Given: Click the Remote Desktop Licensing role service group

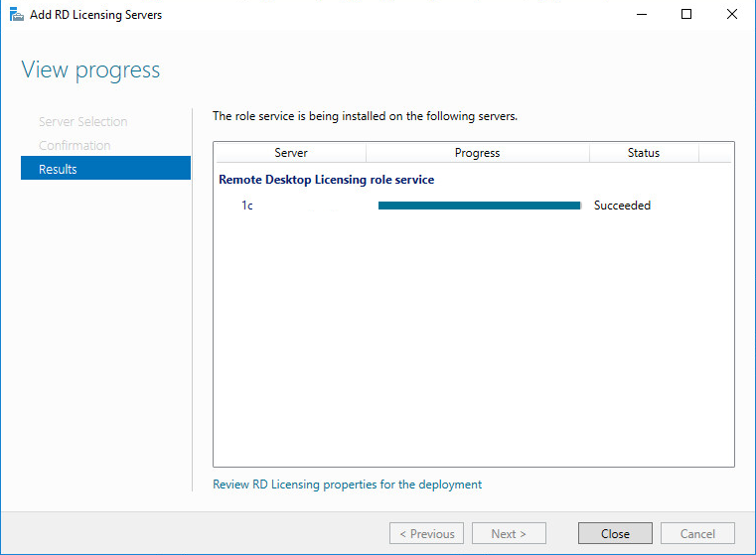Looking at the screenshot, I should tap(327, 180).
